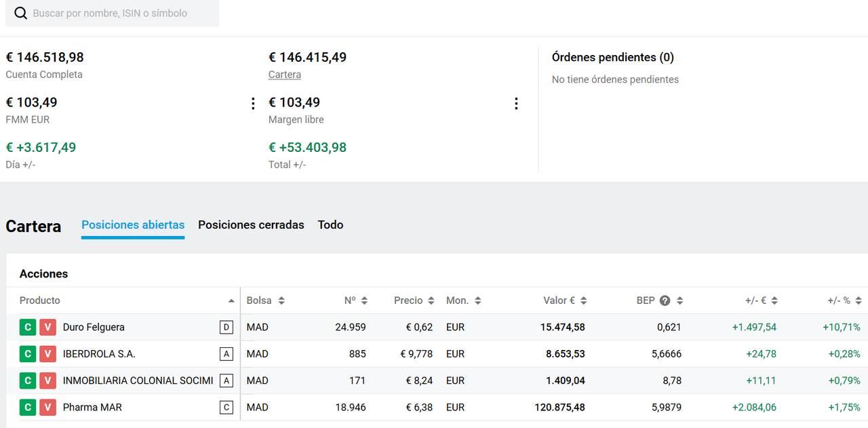This screenshot has height=428, width=868.
Task: Click the D badge next to Duro Felguera
Action: [x=226, y=328]
